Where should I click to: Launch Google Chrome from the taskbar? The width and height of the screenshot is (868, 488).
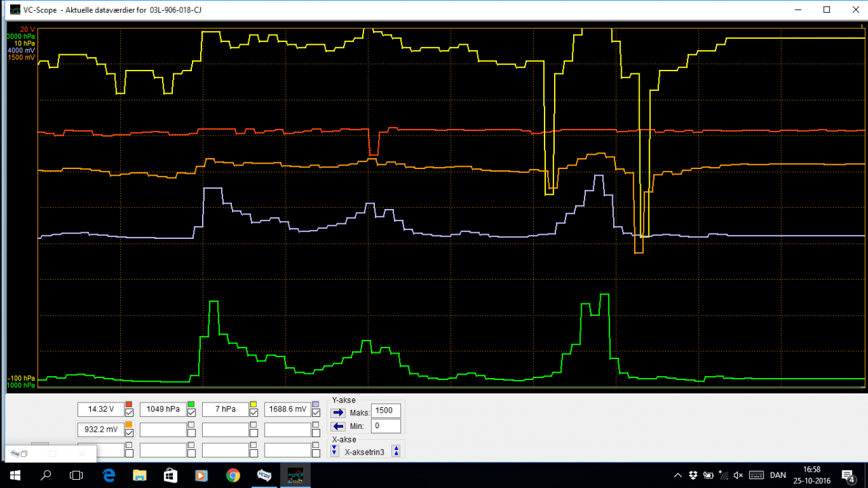coord(233,475)
